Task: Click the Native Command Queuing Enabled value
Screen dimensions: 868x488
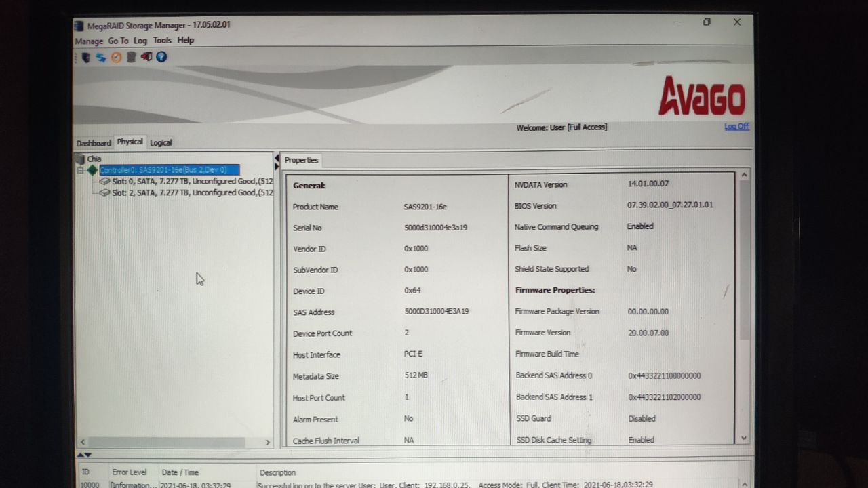Action: [x=640, y=226]
